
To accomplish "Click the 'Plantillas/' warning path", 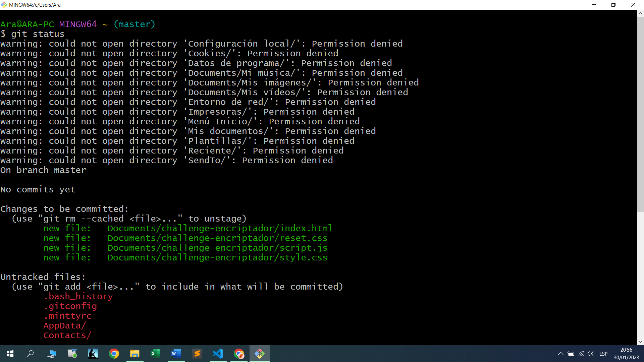I will (x=217, y=141).
